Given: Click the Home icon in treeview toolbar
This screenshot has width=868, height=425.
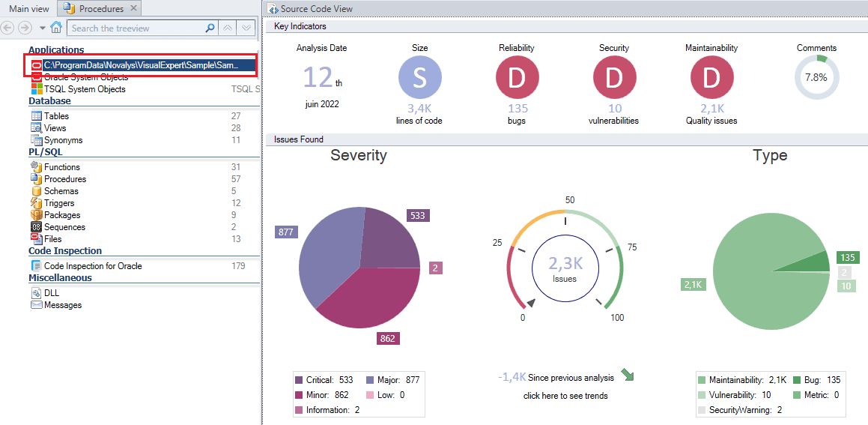Looking at the screenshot, I should coord(56,28).
